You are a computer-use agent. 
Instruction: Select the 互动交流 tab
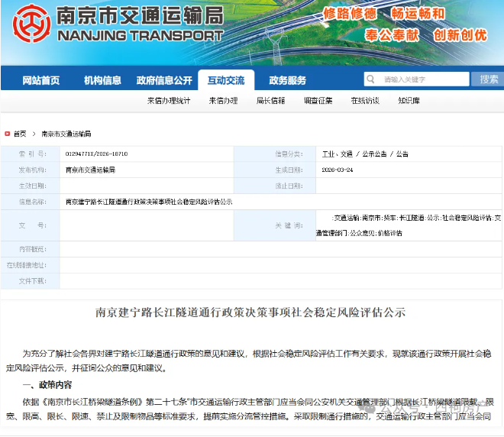225,80
